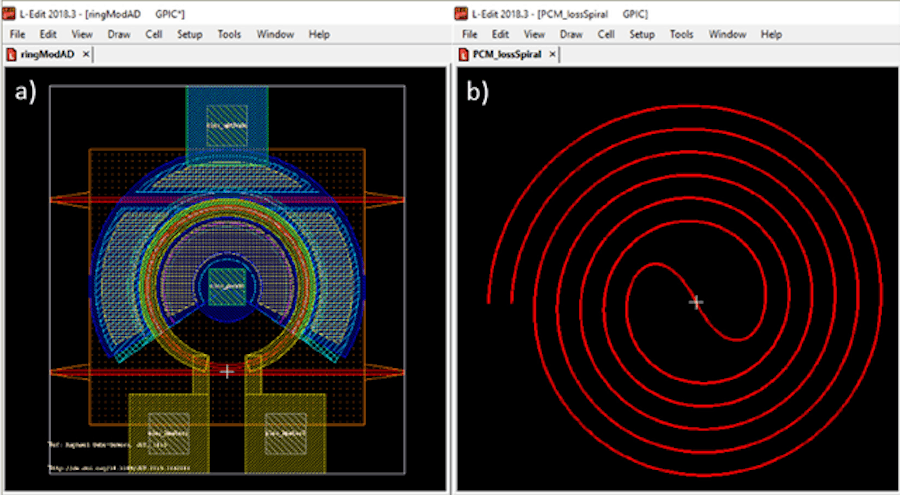
Task: Open Cell menu in ringModAD window
Action: (153, 34)
